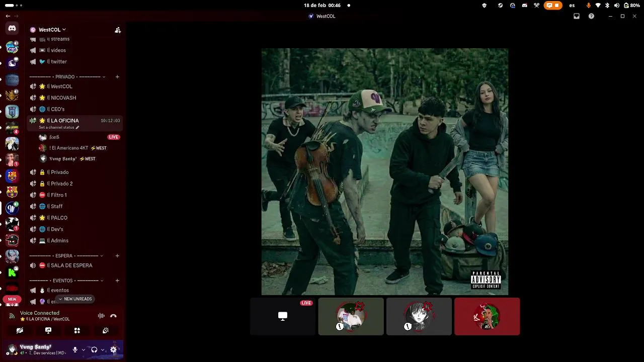Screen dimensions: 644x362
Task: Open the server invite people icon
Action: 118,30
